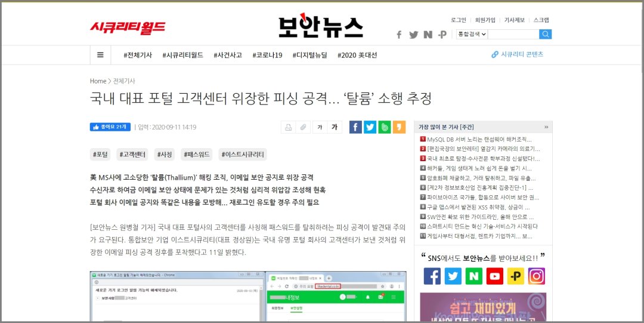Open ranked article '구글 맵스에서 발견된 XSS 취약점'
The height and width of the screenshot is (323, 644).
(x=478, y=207)
